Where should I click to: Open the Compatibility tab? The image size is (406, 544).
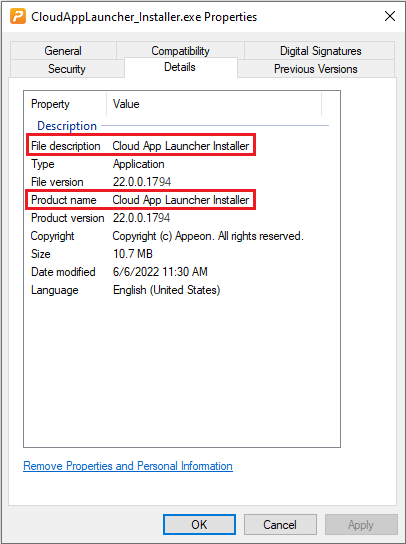point(180,51)
